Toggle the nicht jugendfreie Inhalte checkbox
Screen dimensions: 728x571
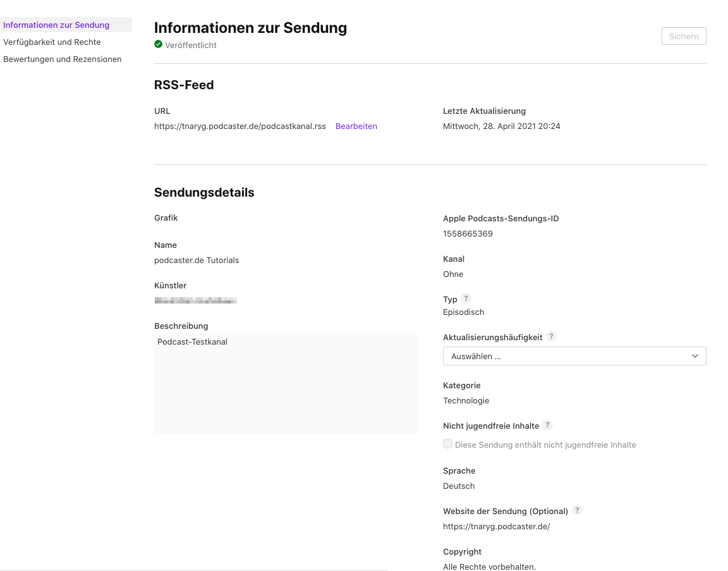[x=447, y=444]
